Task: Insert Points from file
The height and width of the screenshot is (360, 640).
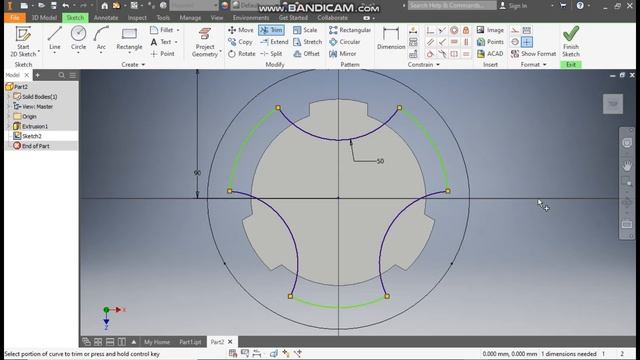Action: tap(490, 42)
